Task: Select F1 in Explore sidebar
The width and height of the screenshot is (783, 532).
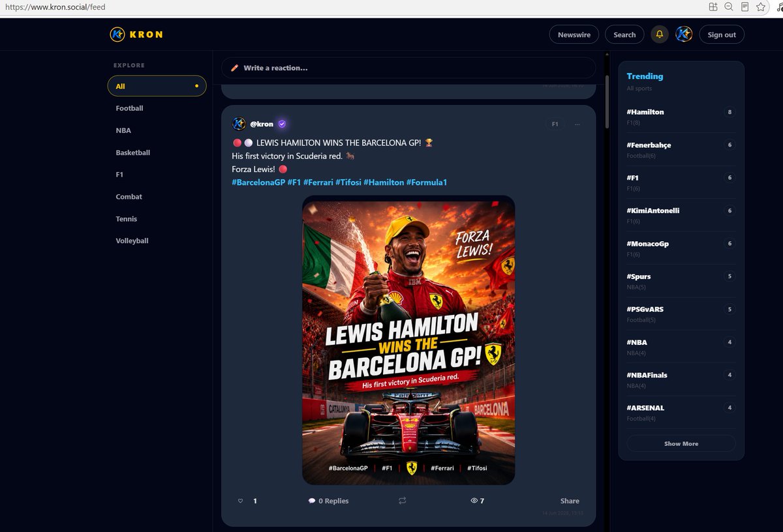Action: coord(119,175)
